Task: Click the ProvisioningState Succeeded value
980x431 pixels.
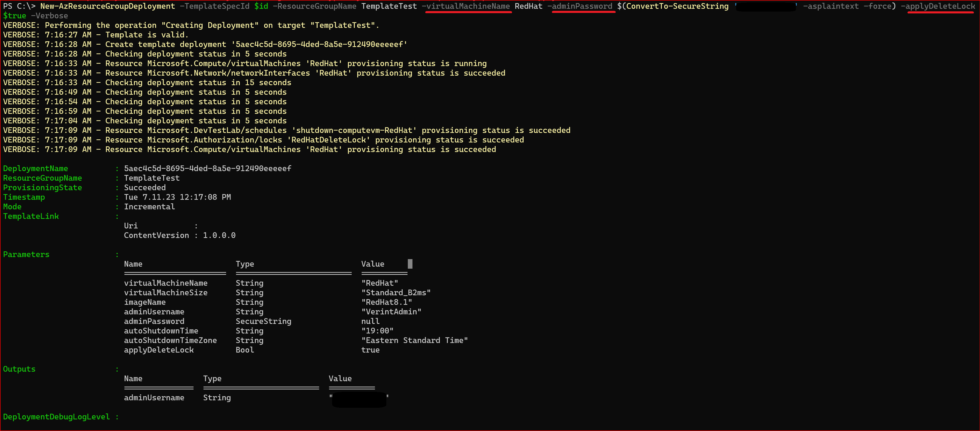Action: [144, 187]
